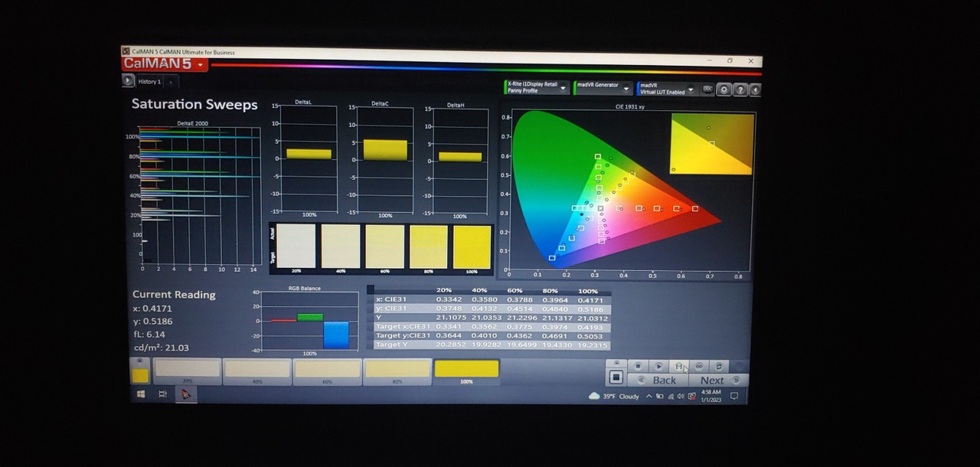Click the CalMAN taskbar app icon
Viewport: 980px width, 467px height.
click(x=185, y=394)
